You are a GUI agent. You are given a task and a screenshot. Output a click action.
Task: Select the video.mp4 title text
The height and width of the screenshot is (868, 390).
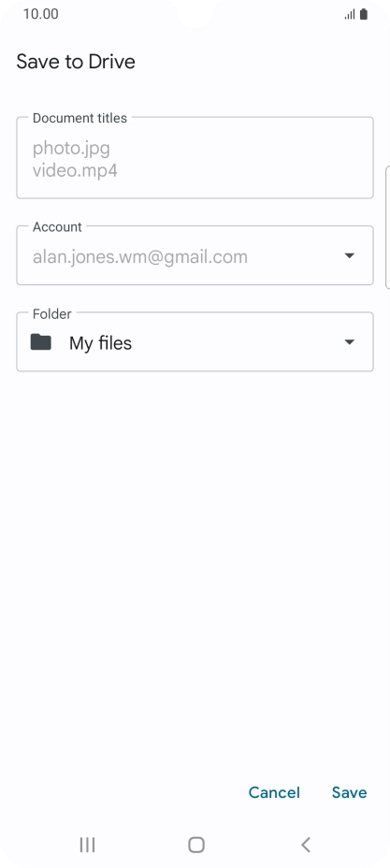75,170
